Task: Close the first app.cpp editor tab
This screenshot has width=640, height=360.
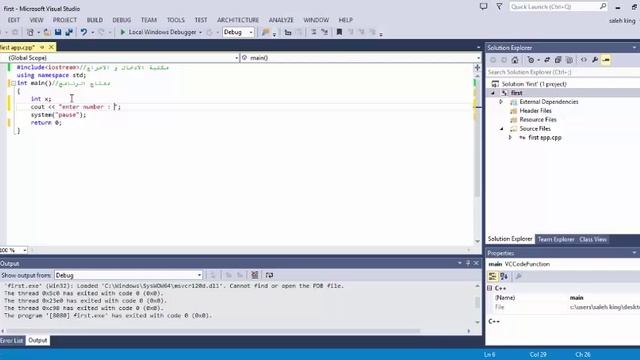Action: click(51, 47)
